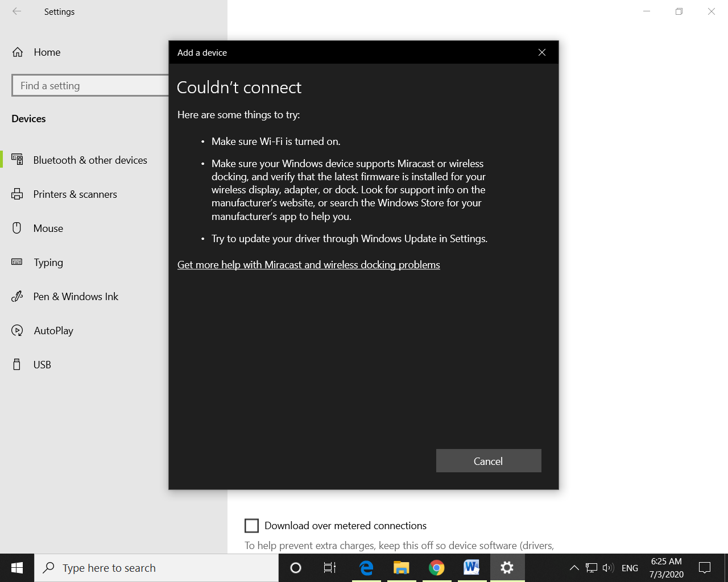Show hidden tray icons chevron
Screen dimensions: 728x582
(x=574, y=568)
